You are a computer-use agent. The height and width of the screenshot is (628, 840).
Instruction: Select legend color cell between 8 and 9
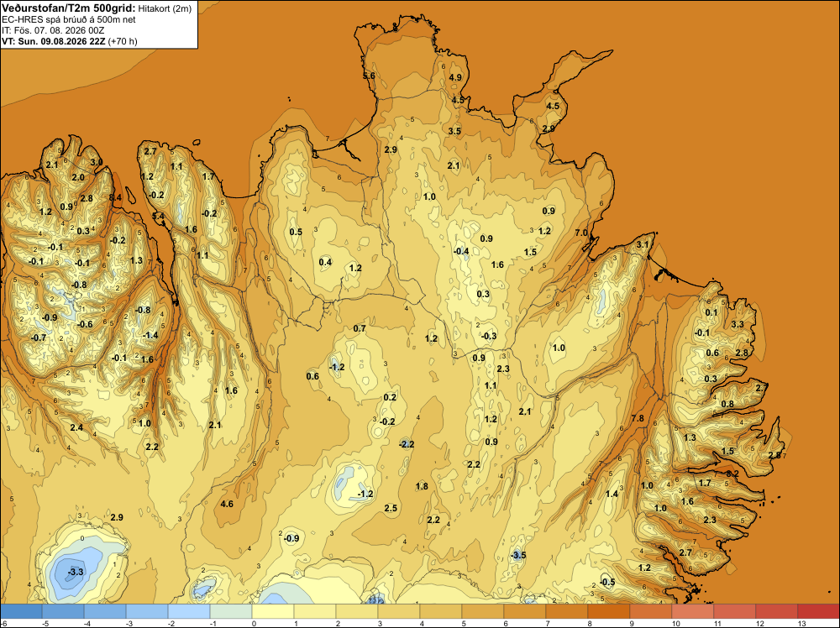609,611
